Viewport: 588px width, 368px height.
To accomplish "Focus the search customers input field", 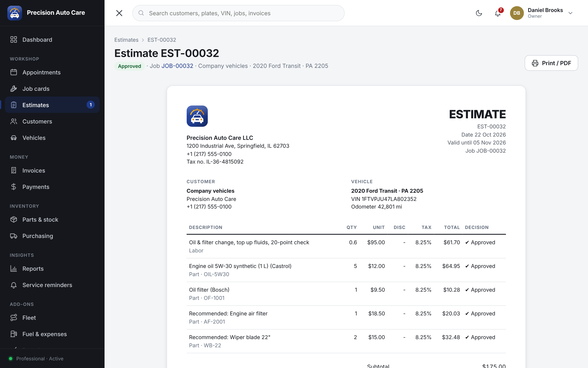I will [238, 13].
